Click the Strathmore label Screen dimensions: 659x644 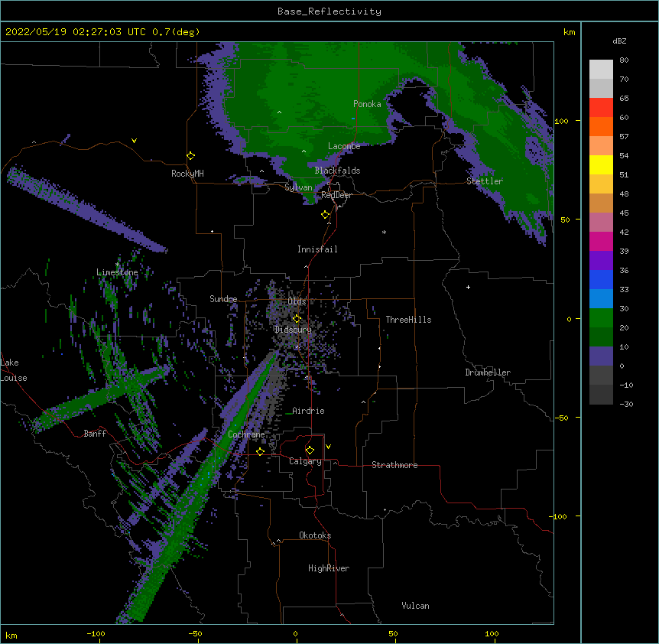tap(394, 465)
